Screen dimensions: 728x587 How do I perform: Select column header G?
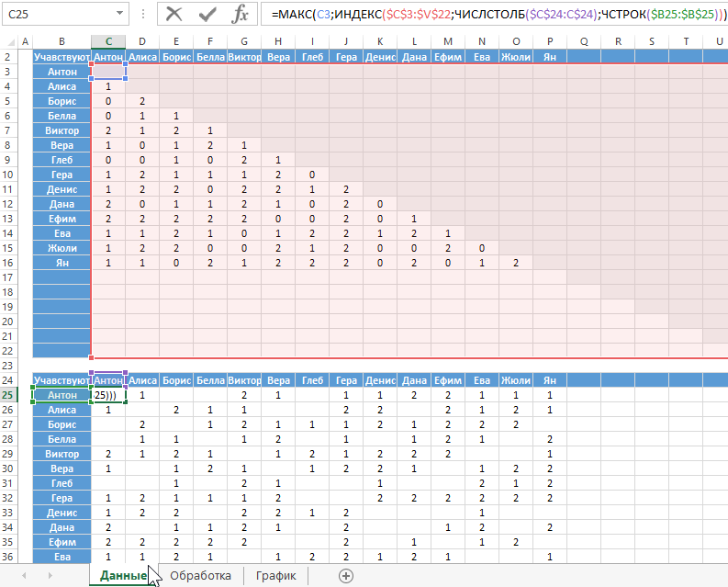pyautogui.click(x=244, y=41)
